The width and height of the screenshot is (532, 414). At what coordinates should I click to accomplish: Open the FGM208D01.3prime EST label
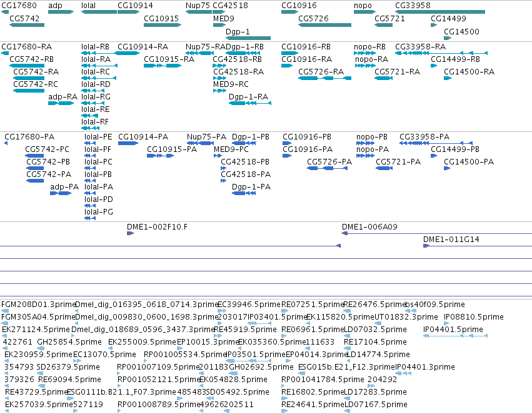[38, 305]
